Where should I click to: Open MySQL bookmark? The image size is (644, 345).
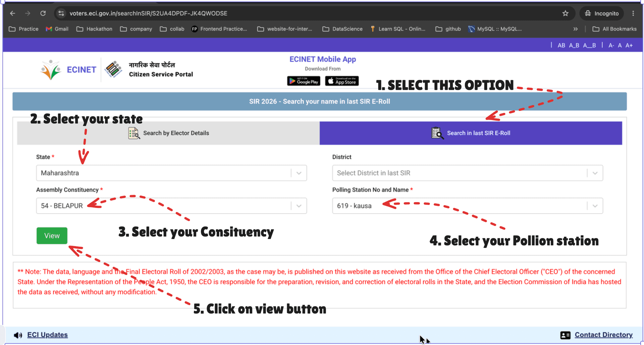click(495, 29)
